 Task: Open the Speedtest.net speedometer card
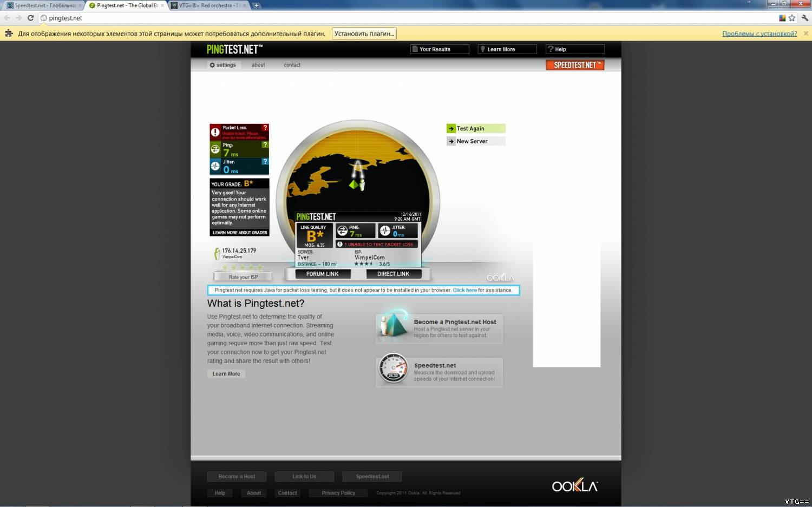[440, 372]
